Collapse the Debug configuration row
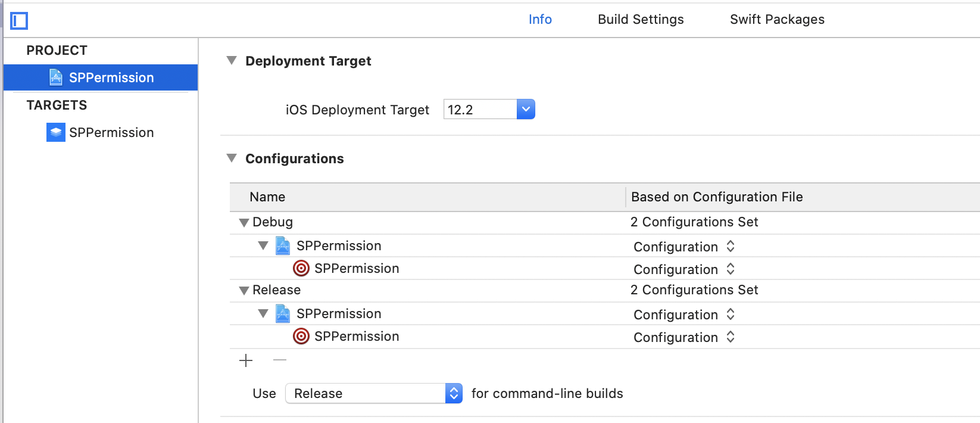This screenshot has width=980, height=423. click(x=244, y=223)
